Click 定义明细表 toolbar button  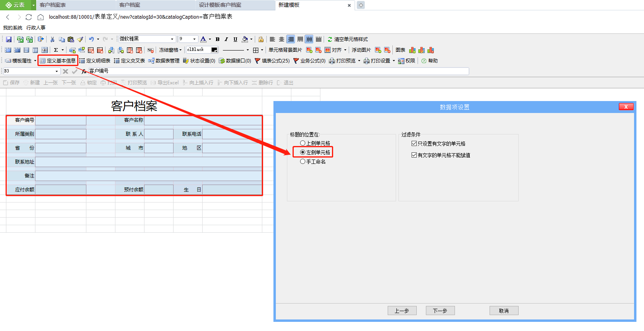coord(95,60)
